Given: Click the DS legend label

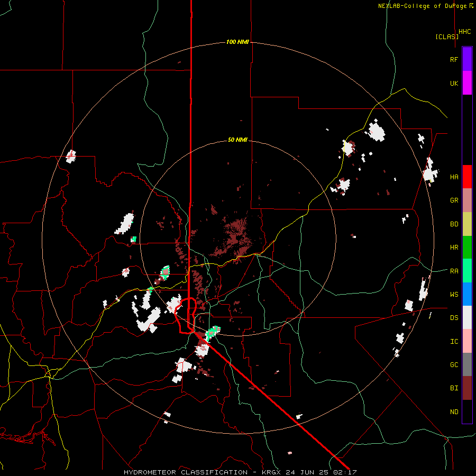Looking at the screenshot, I should click(454, 318).
